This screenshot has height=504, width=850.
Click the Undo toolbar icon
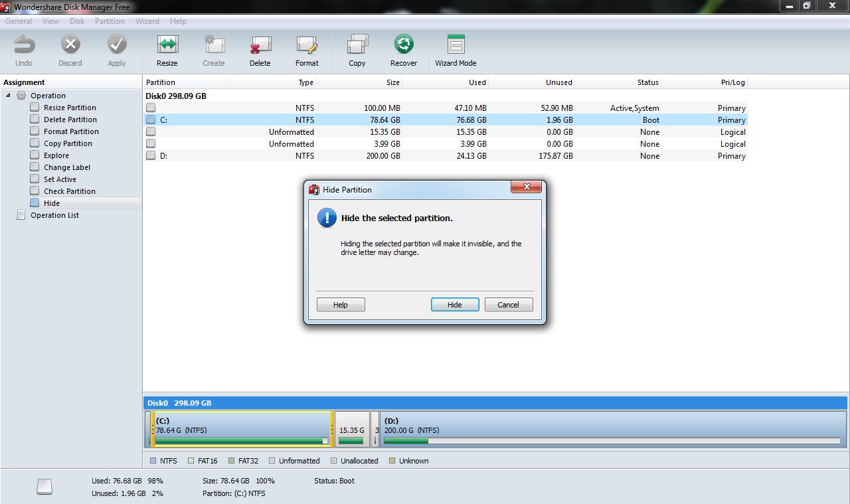point(24,45)
